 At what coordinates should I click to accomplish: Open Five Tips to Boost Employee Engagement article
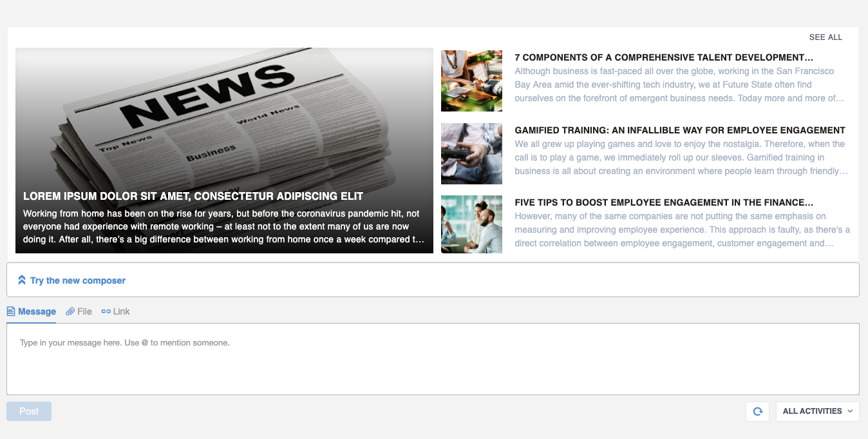pos(665,202)
